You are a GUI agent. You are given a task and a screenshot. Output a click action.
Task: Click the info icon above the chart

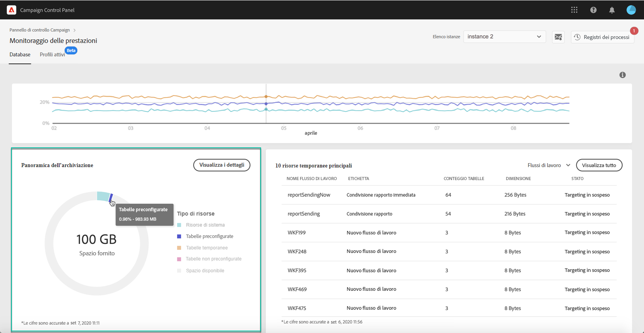coord(622,75)
